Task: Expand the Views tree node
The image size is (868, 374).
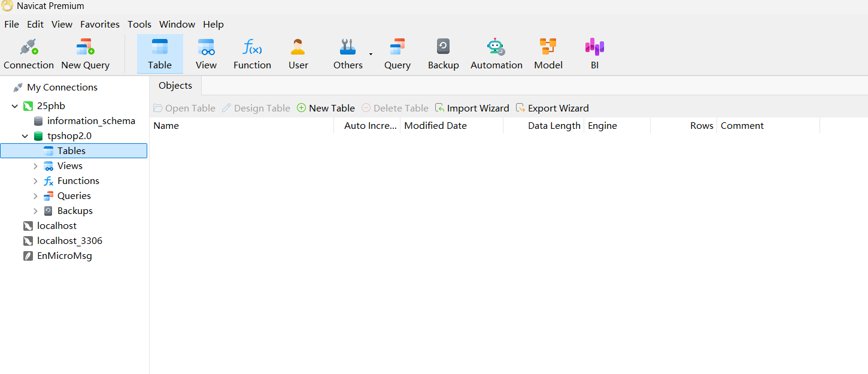Action: click(x=35, y=166)
